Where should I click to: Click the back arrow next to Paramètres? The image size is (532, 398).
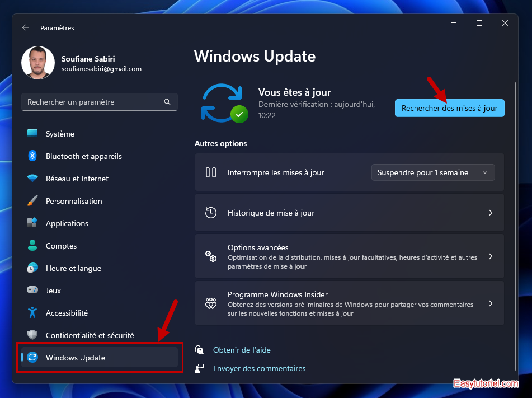[25, 27]
